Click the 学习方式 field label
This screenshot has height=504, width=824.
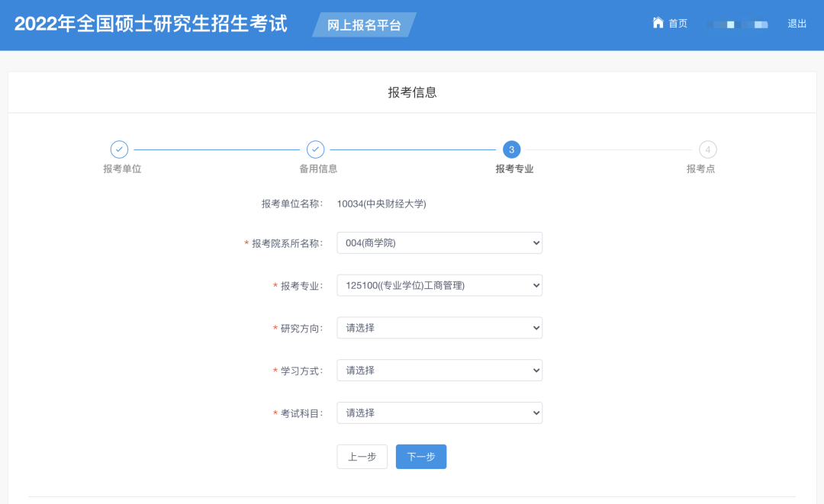click(301, 371)
